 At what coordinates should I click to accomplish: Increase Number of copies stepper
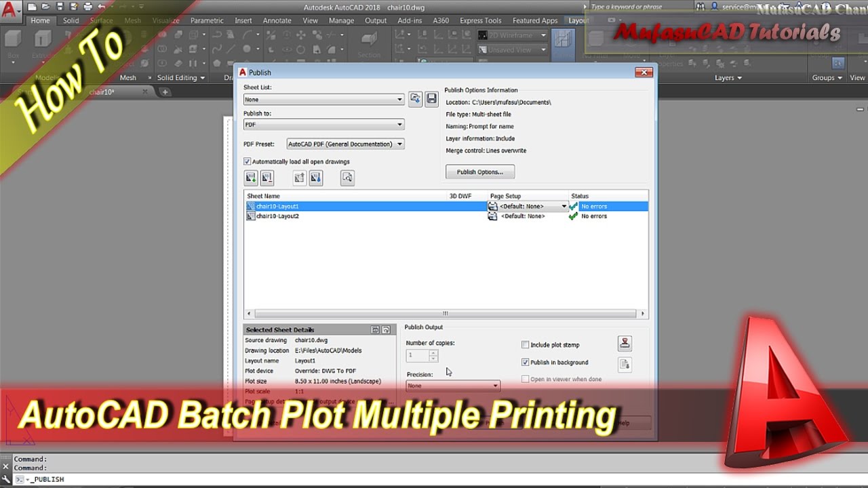[x=433, y=352]
